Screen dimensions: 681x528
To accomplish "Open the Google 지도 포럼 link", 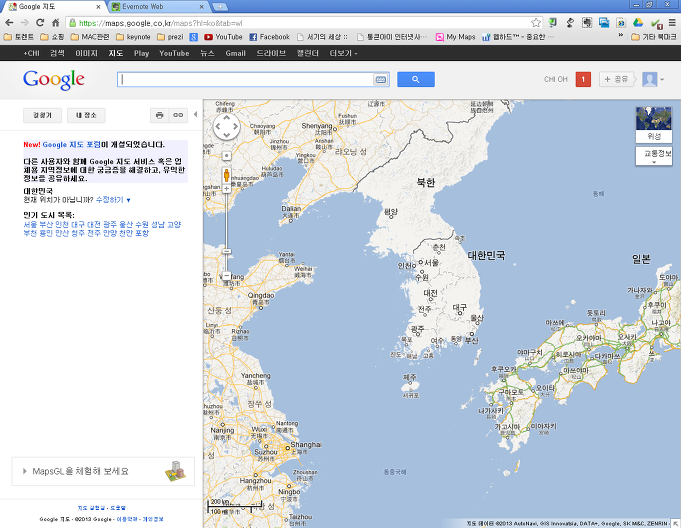I will click(71, 145).
